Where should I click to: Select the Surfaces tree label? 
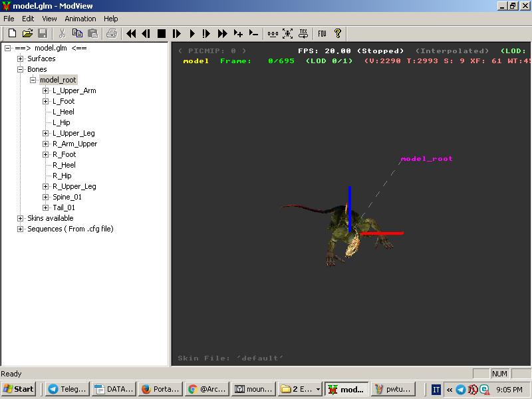41,59
